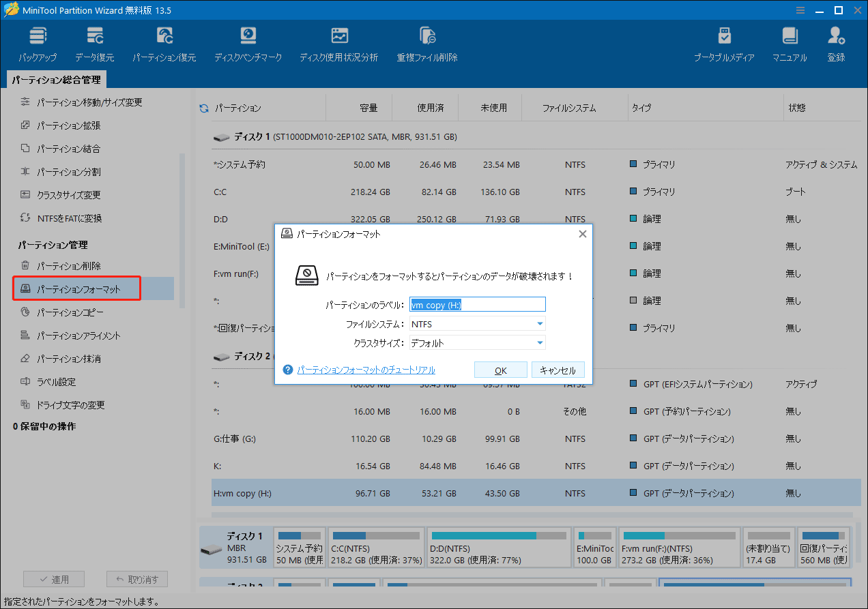Start ディスクベンチマーク disk benchmark
The image size is (868, 609).
(248, 41)
